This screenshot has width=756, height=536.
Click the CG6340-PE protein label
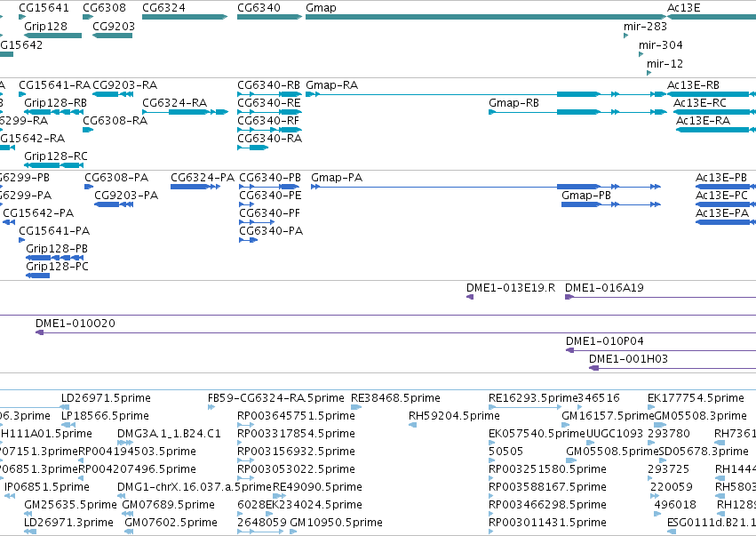pyautogui.click(x=270, y=196)
